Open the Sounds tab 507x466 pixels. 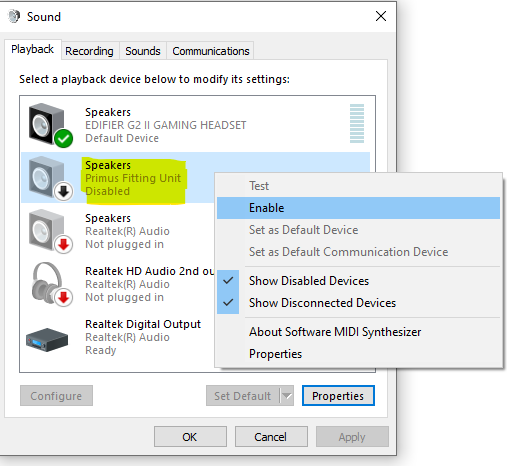[143, 51]
